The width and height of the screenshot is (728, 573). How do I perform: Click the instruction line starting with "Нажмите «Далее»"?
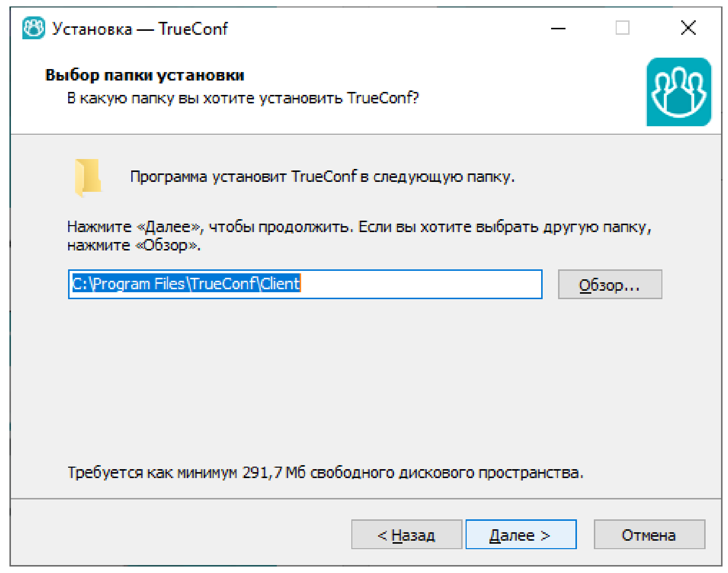coord(359,227)
